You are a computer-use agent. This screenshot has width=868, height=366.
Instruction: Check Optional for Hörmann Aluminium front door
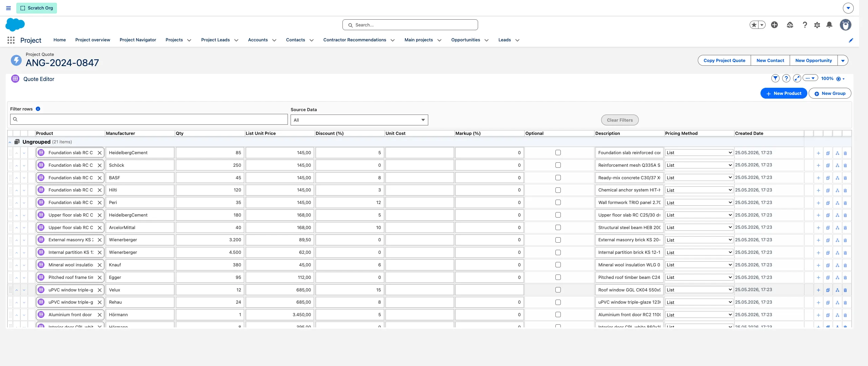click(558, 314)
